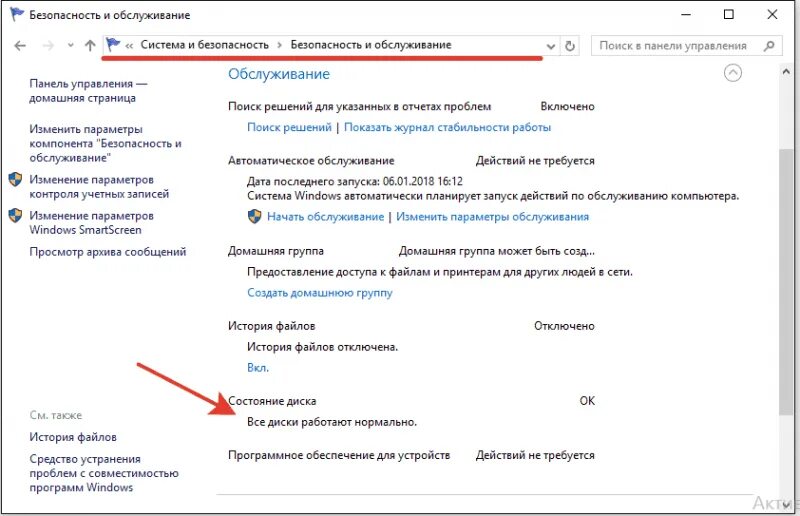Screen dimensions: 800x516
Task: Click История файлов Отключено status
Action: 564,326
